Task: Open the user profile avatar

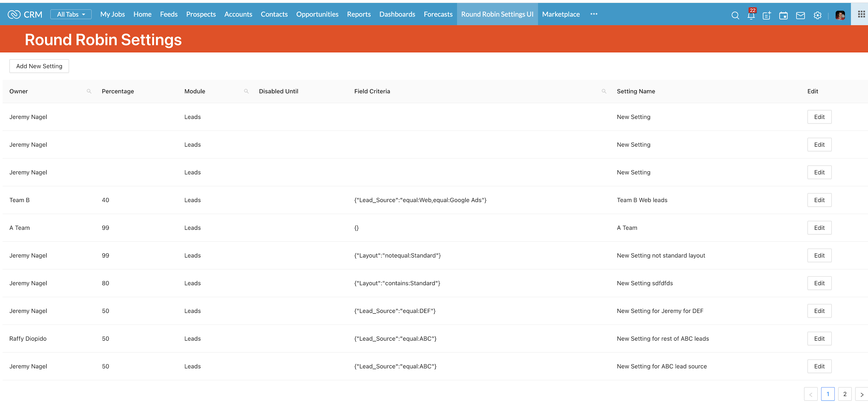Action: click(840, 15)
